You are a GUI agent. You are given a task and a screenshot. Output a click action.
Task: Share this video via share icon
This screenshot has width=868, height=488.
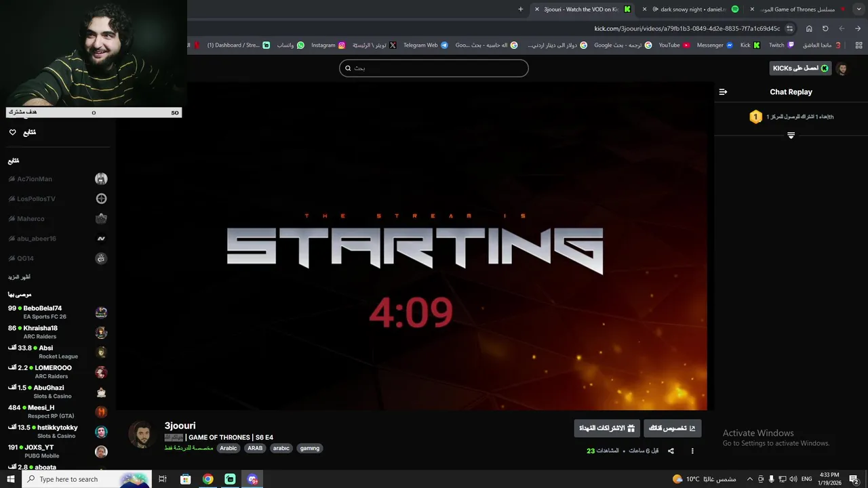click(671, 451)
